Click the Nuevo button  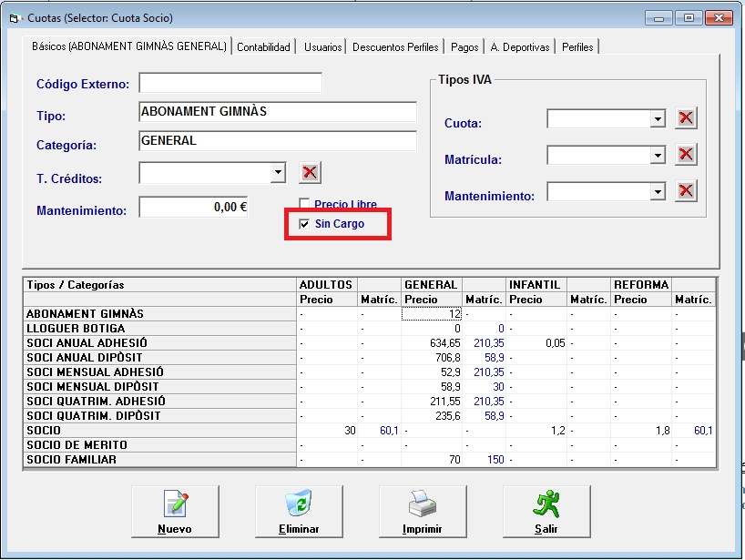click(175, 512)
